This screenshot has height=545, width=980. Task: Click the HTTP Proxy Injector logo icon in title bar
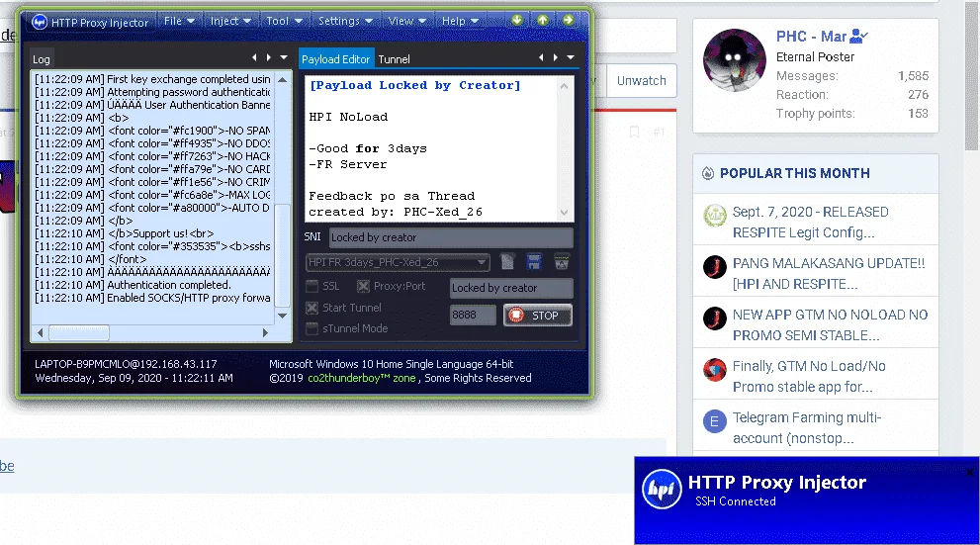click(x=40, y=22)
